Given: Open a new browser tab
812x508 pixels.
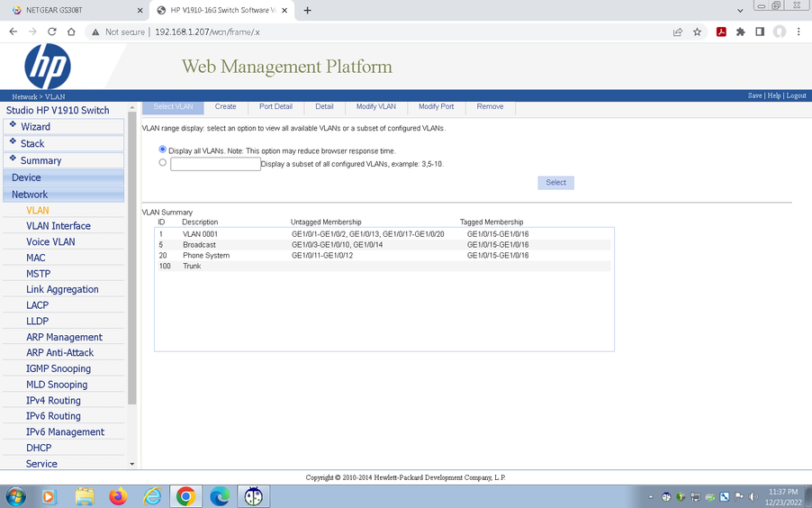Looking at the screenshot, I should (x=307, y=11).
